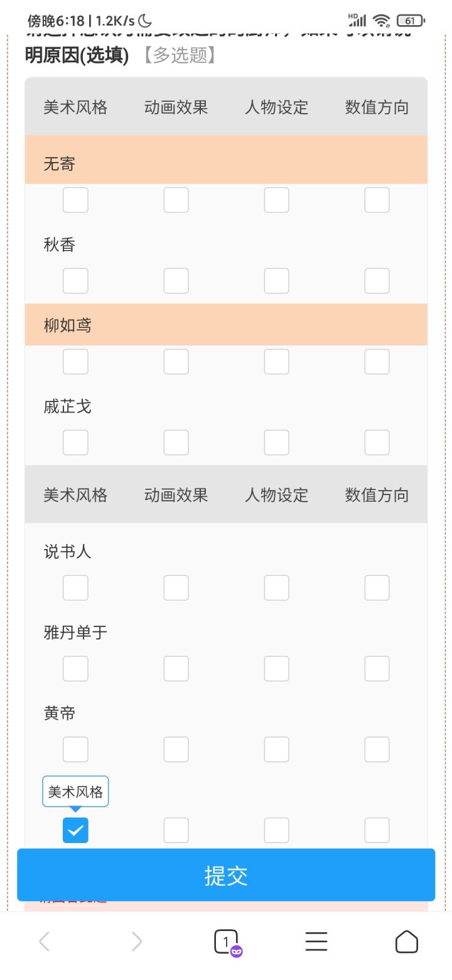Viewport: 452px width, 980px height.
Task: Check 人物设定 box for 柳如鸢
Action: click(276, 361)
